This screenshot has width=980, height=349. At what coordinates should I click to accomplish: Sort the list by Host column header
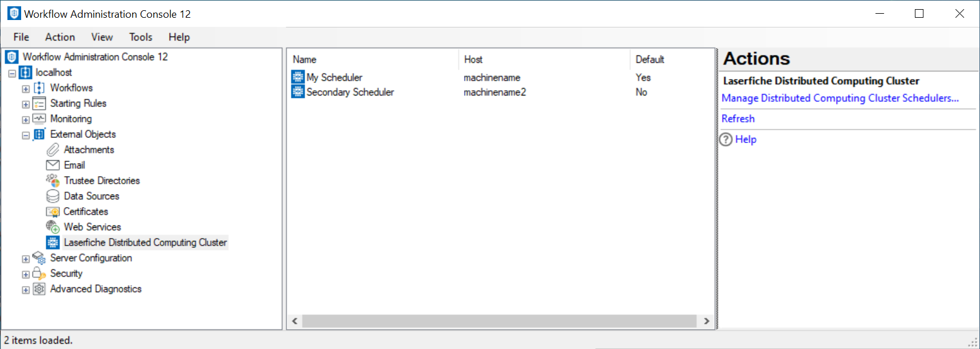473,60
